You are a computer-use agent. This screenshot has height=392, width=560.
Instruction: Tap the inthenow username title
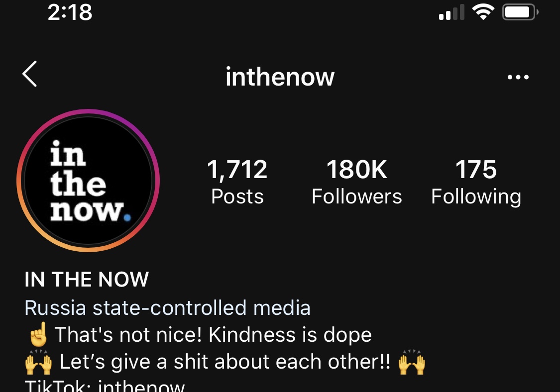point(280,77)
